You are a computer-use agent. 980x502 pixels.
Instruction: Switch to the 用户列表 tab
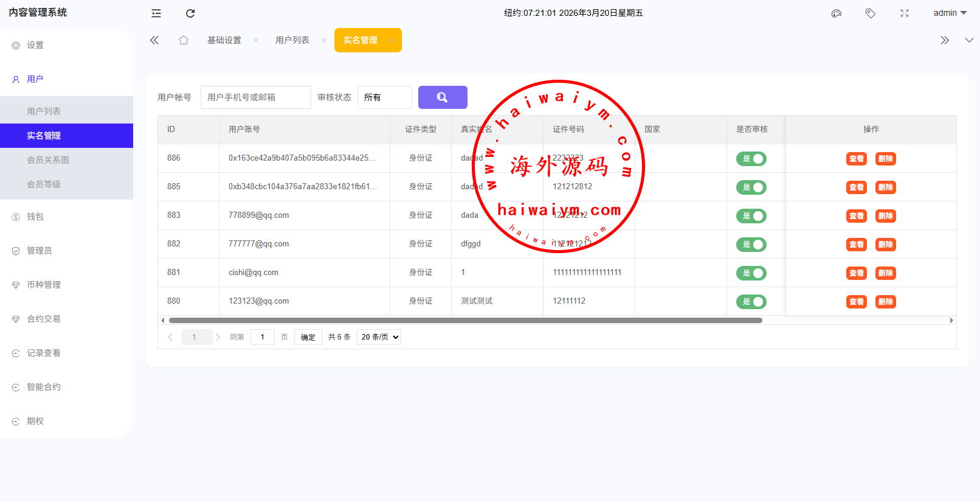click(292, 40)
